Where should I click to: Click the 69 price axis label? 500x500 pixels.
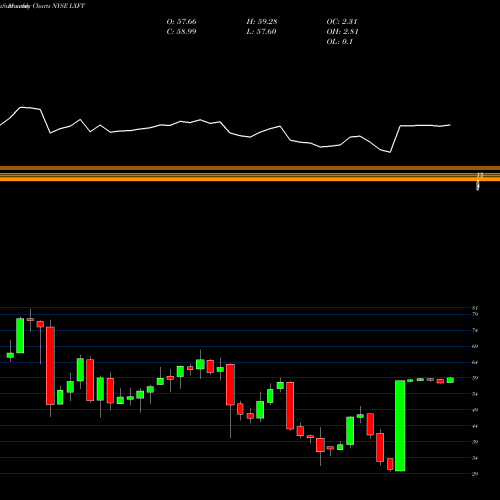coord(475,346)
